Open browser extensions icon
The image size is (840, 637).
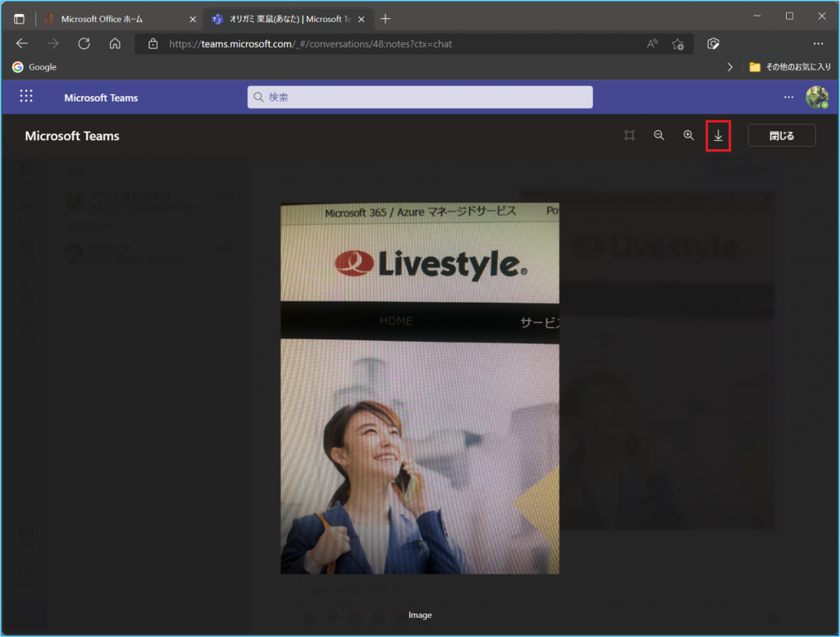click(714, 43)
